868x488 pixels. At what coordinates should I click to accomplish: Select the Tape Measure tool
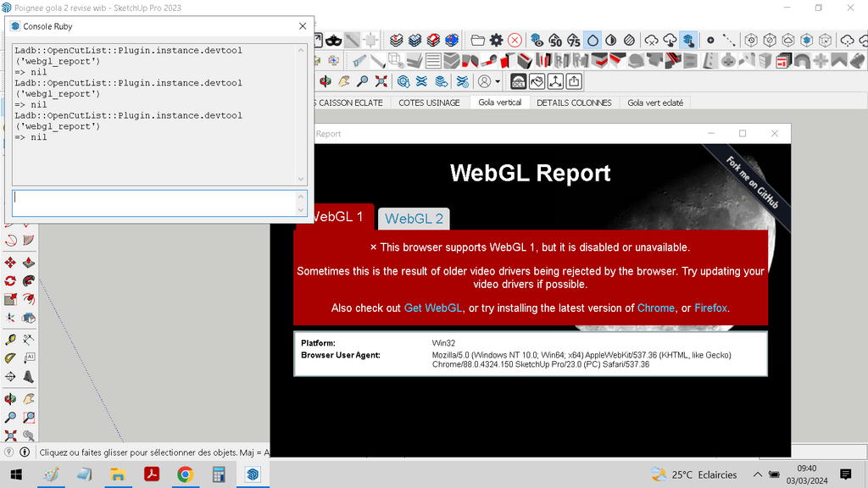(x=10, y=339)
